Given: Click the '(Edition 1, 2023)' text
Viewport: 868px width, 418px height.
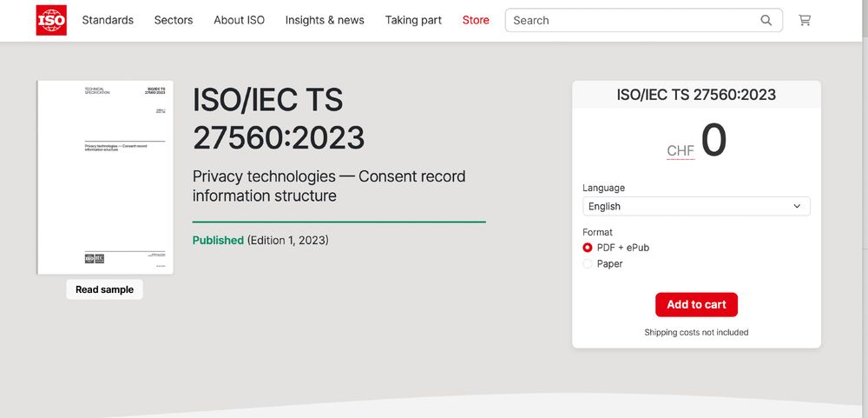Looking at the screenshot, I should (x=288, y=240).
